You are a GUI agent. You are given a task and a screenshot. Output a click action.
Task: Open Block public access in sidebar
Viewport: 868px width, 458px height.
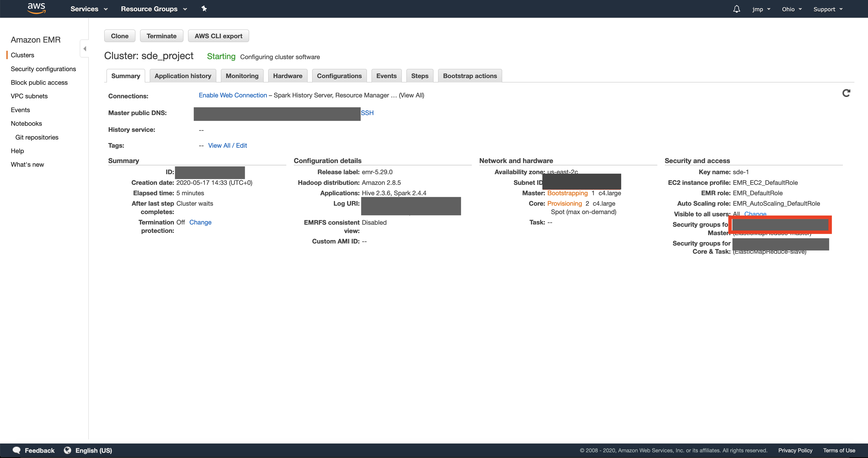(x=39, y=83)
